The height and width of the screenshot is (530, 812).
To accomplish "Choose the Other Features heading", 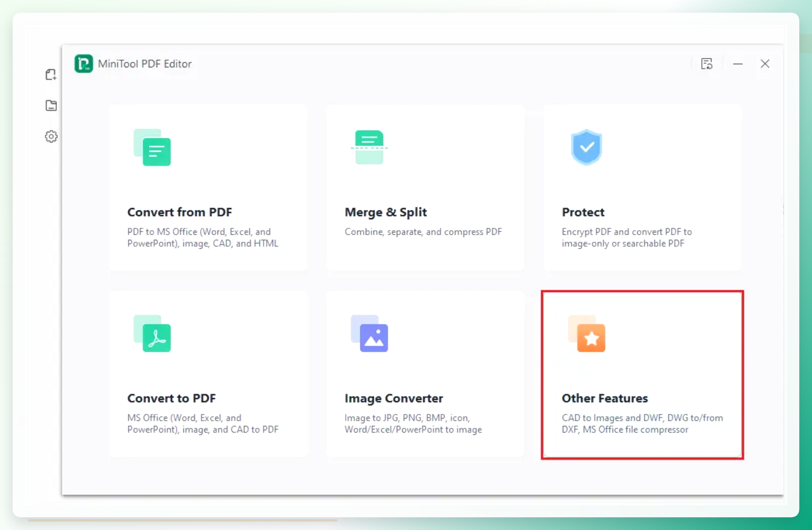I will 605,399.
